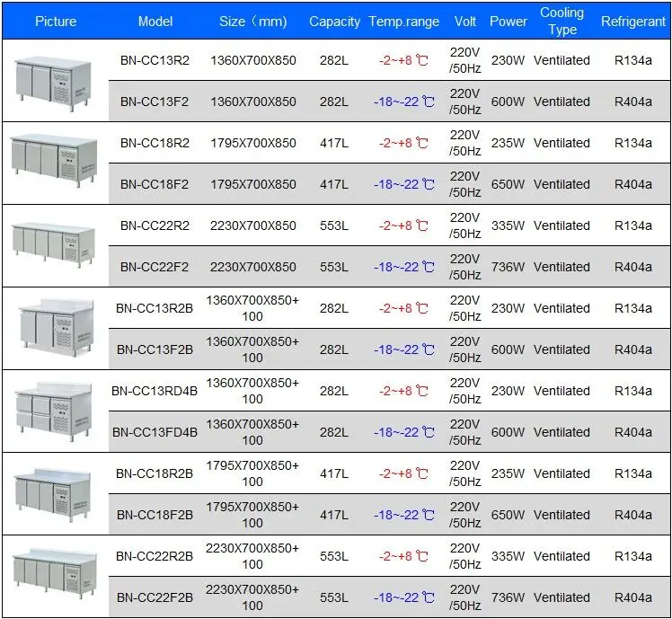Select model name BN-CC22F2B
The height and width of the screenshot is (619, 672).
(155, 597)
